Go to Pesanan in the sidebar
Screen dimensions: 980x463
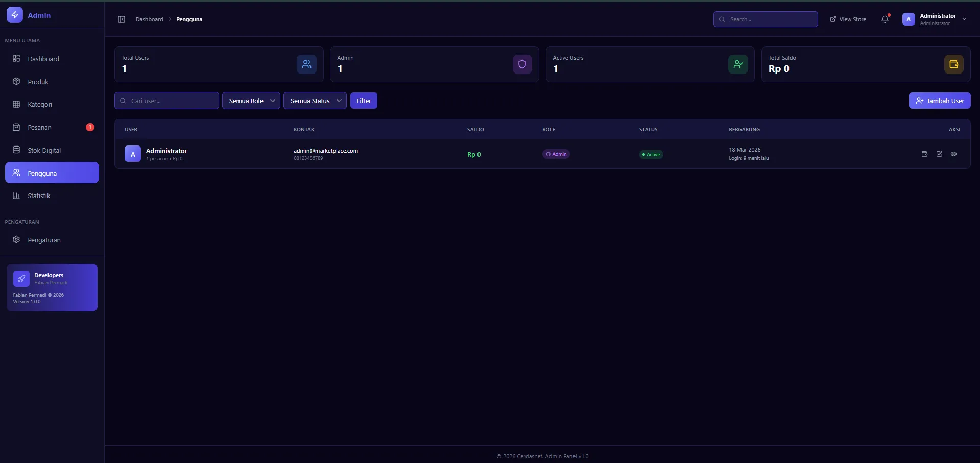click(40, 127)
